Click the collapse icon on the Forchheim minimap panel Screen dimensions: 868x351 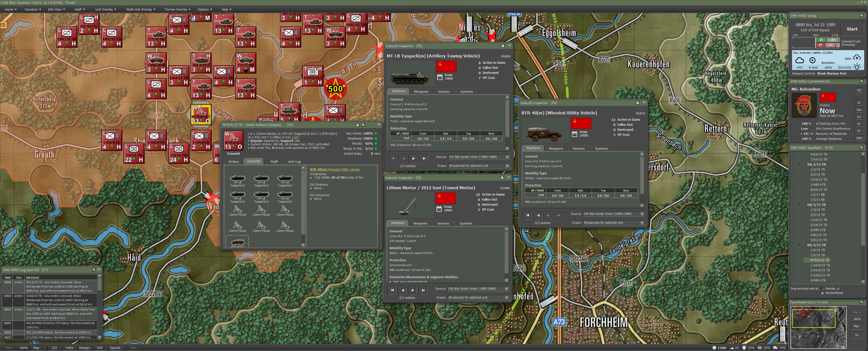pyautogui.click(x=862, y=302)
